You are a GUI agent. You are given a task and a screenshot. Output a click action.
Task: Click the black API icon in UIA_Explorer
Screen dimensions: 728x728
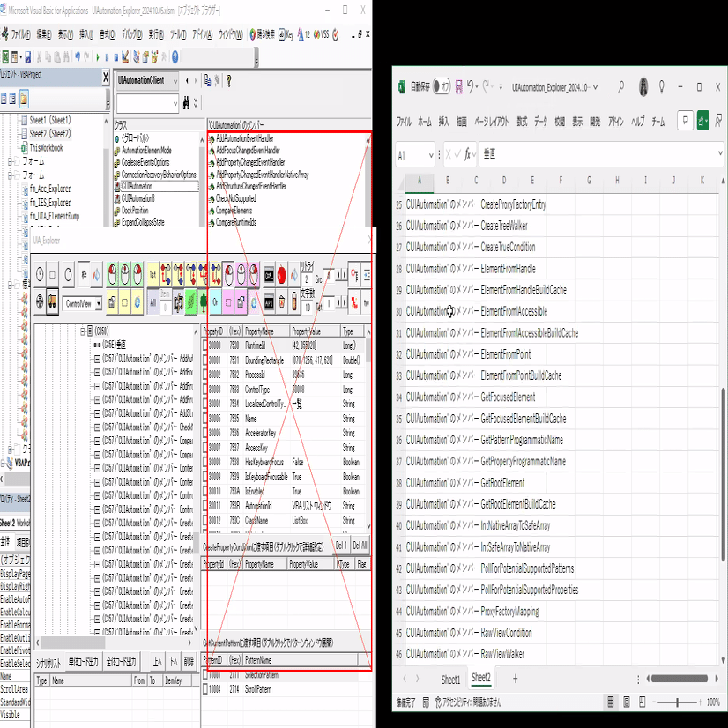(x=269, y=302)
